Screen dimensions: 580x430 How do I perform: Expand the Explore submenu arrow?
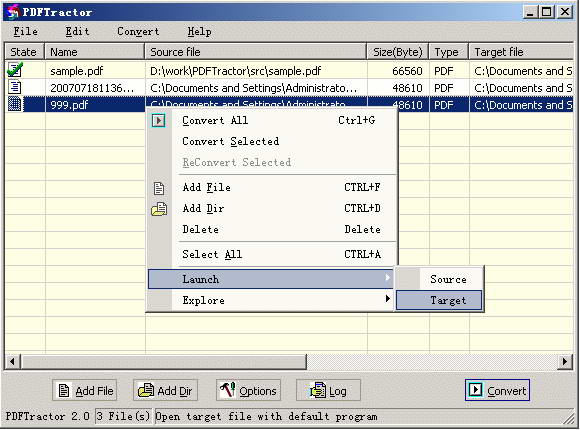click(387, 299)
